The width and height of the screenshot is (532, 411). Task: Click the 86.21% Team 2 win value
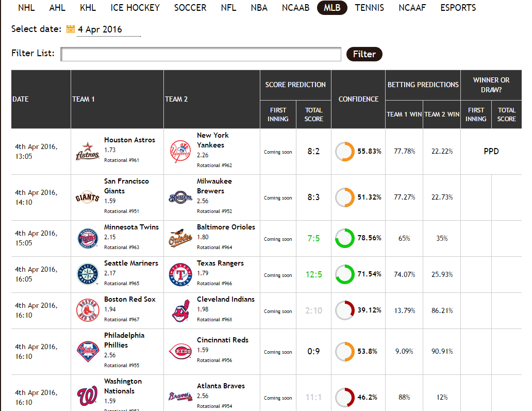442,310
